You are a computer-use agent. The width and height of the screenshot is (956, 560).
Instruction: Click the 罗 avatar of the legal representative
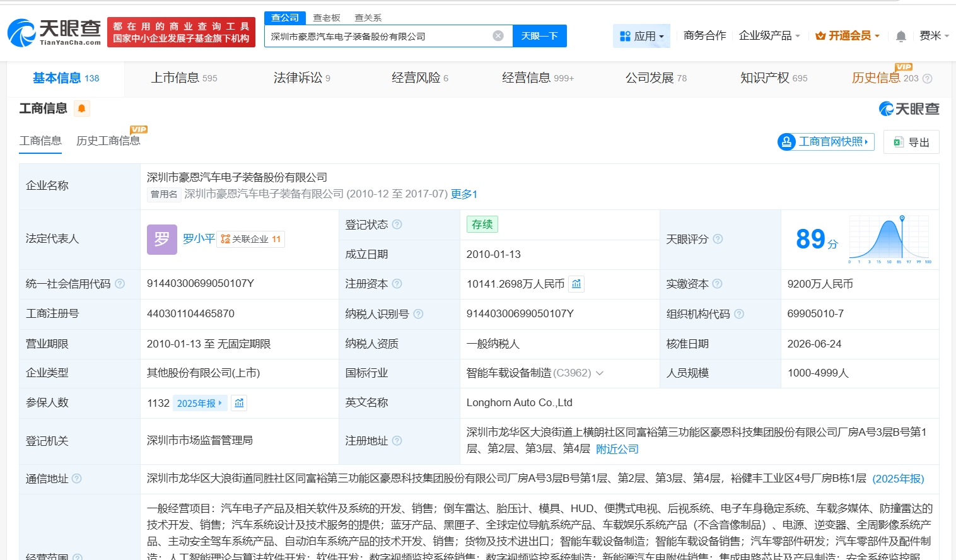point(162,239)
